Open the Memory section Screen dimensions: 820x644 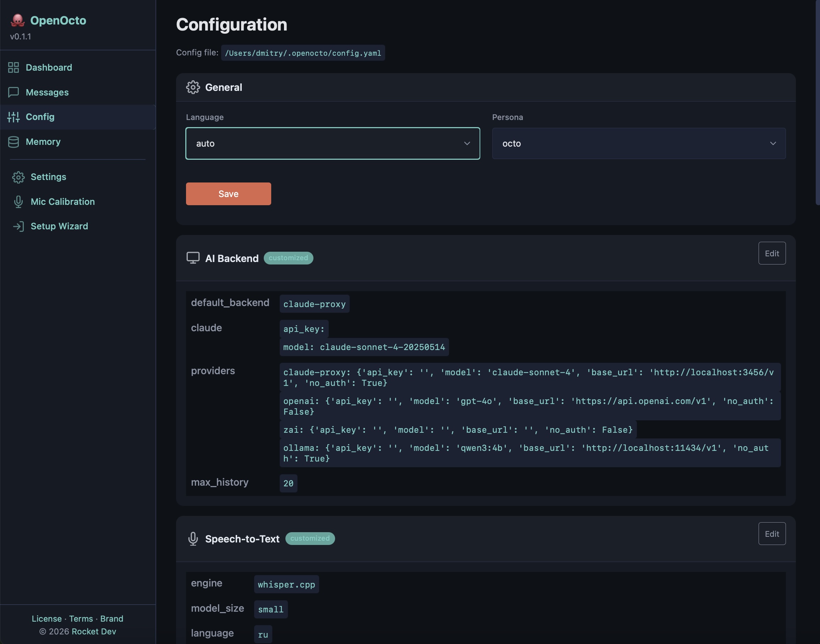pyautogui.click(x=78, y=142)
